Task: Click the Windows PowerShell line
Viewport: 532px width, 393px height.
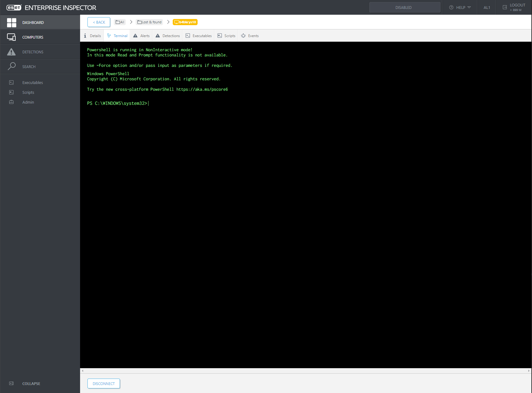Action: (108, 74)
